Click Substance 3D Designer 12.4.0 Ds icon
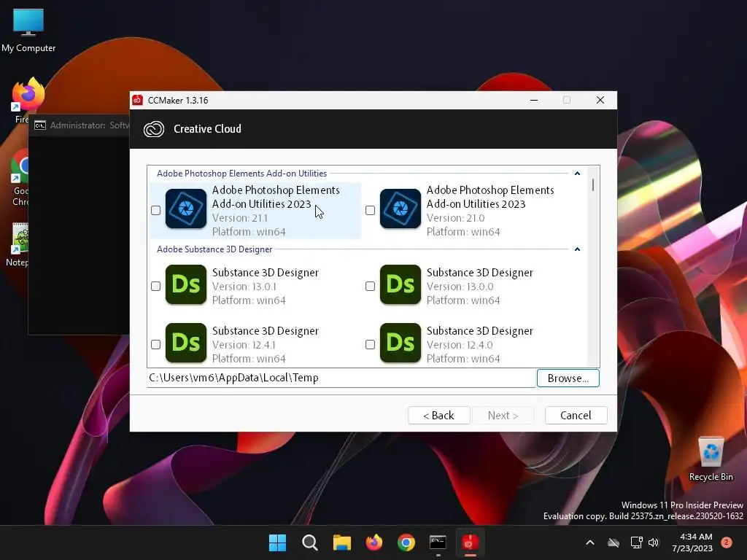747x560 pixels. [400, 343]
